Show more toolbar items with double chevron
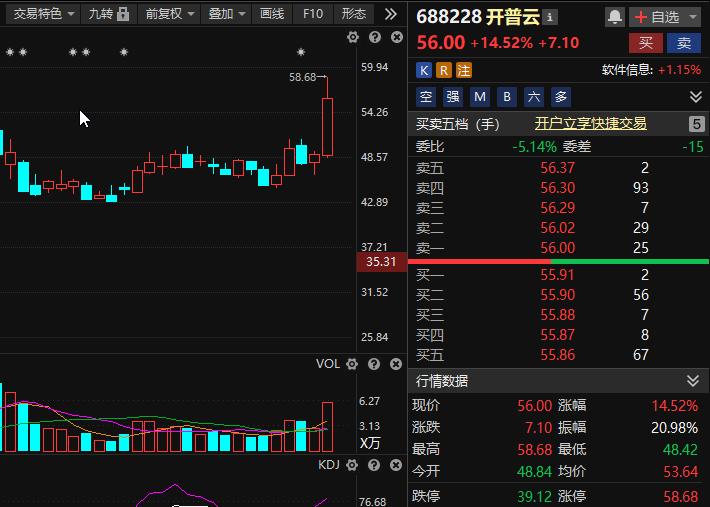This screenshot has height=507, width=710. [390, 14]
